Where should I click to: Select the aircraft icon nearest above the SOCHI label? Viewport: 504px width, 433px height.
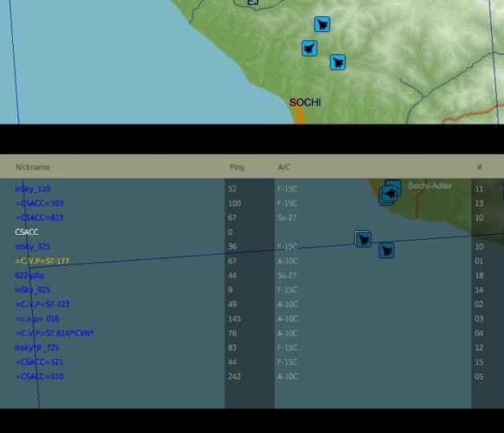[x=337, y=62]
